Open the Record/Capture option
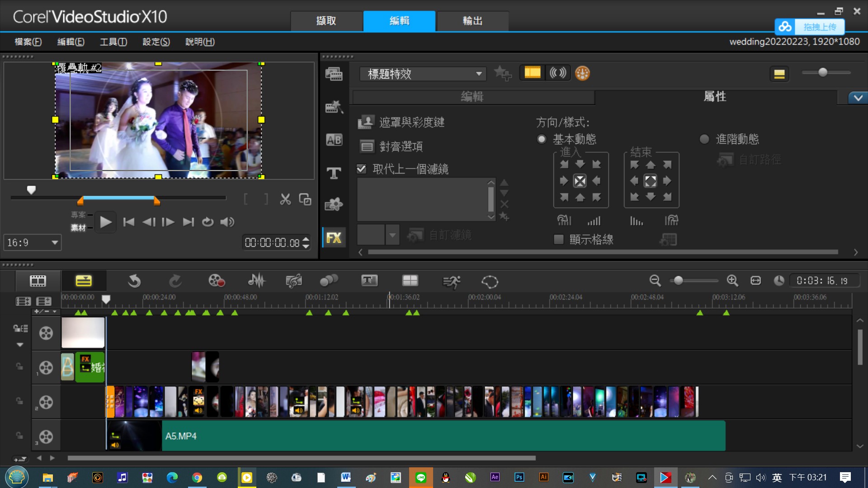This screenshot has height=488, width=868. (217, 281)
